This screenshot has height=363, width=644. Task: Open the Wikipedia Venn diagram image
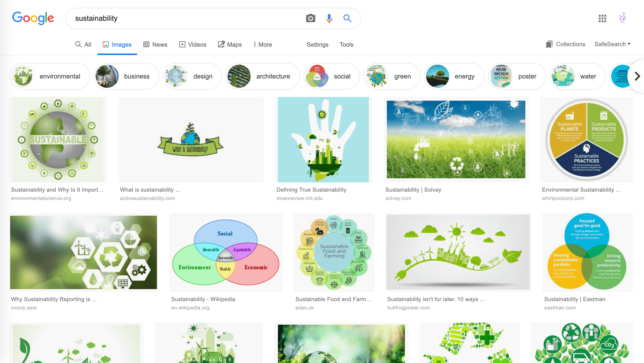point(226,252)
